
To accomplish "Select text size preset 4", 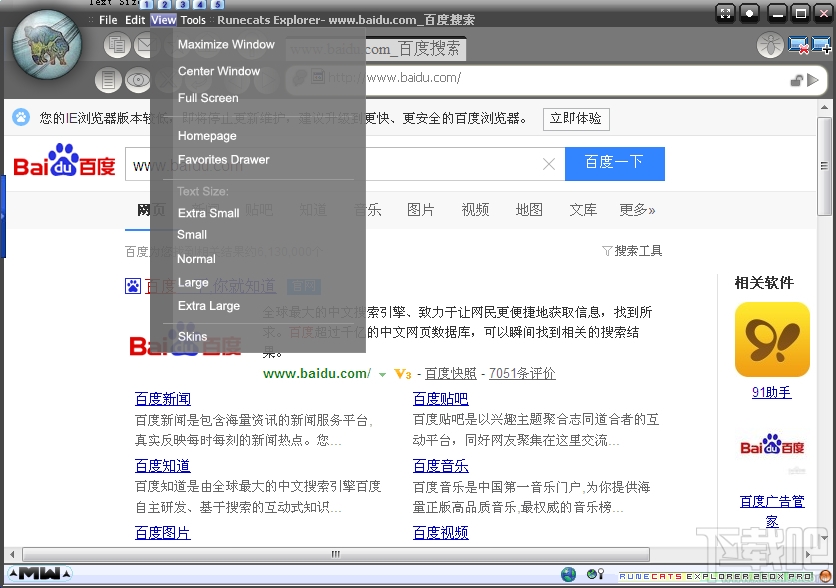I will tap(200, 4).
